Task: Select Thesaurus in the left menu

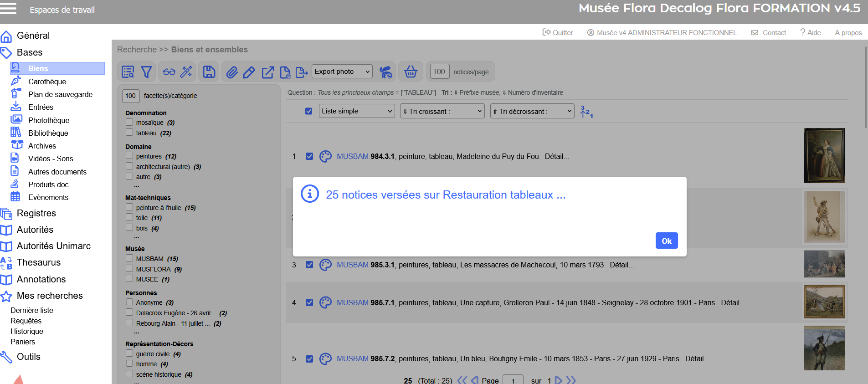Action: point(39,262)
